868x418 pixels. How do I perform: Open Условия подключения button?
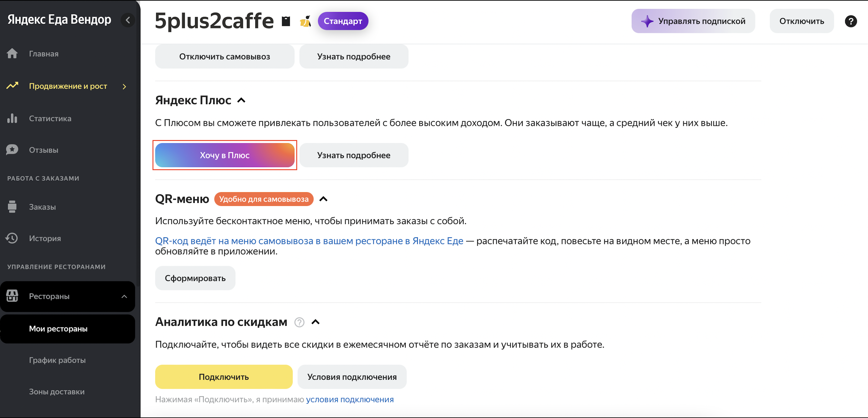click(352, 377)
